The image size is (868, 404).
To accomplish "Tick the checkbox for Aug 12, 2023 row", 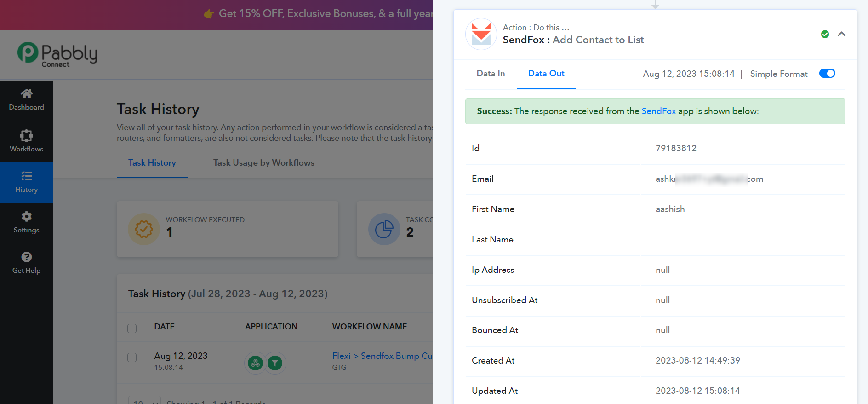I will 132,358.
